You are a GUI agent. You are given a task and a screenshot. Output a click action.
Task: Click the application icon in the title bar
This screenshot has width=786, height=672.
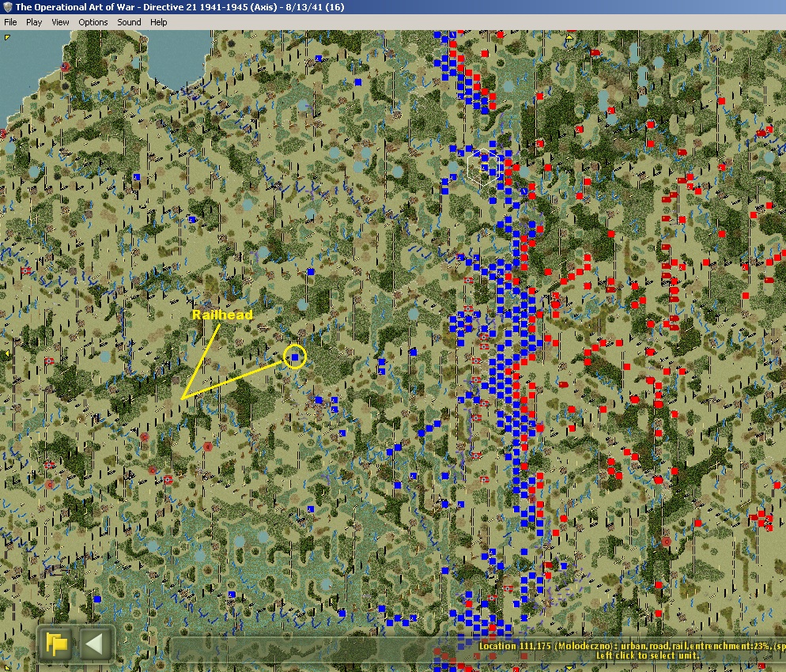point(8,7)
